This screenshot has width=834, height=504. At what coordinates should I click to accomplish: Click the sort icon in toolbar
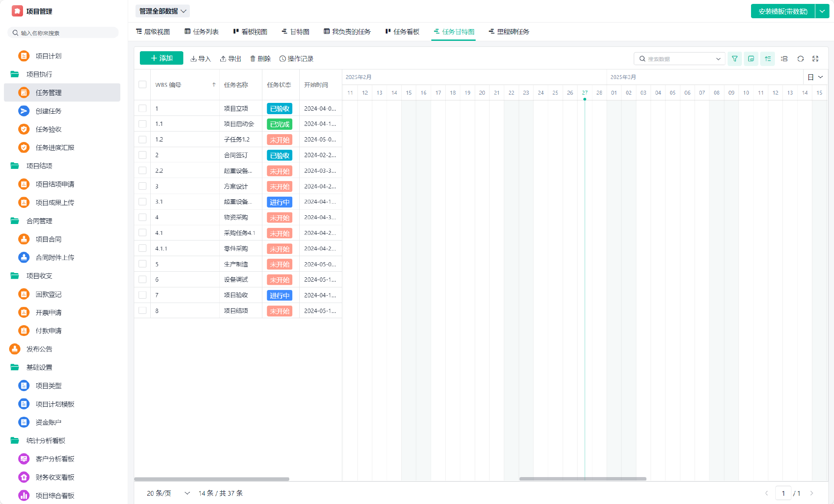[x=768, y=59]
